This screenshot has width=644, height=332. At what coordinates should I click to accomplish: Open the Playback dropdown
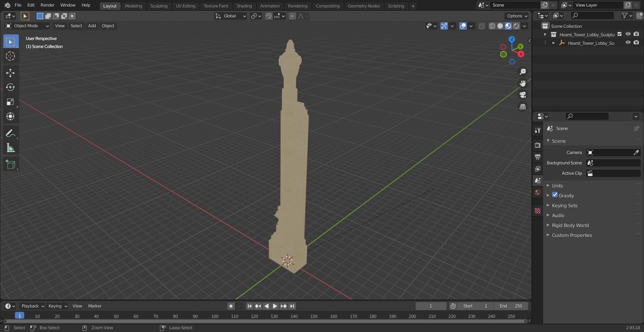coord(33,306)
